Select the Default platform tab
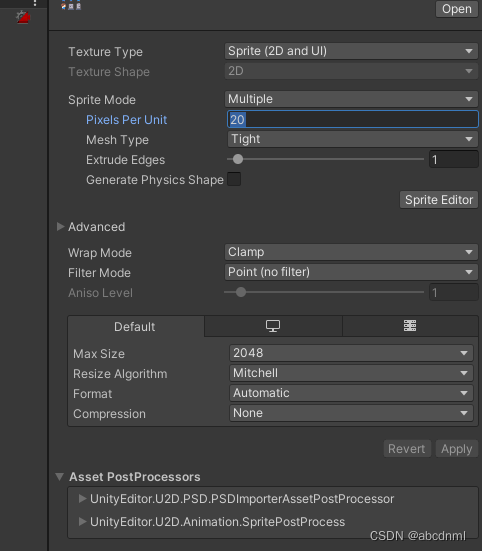 (x=135, y=327)
